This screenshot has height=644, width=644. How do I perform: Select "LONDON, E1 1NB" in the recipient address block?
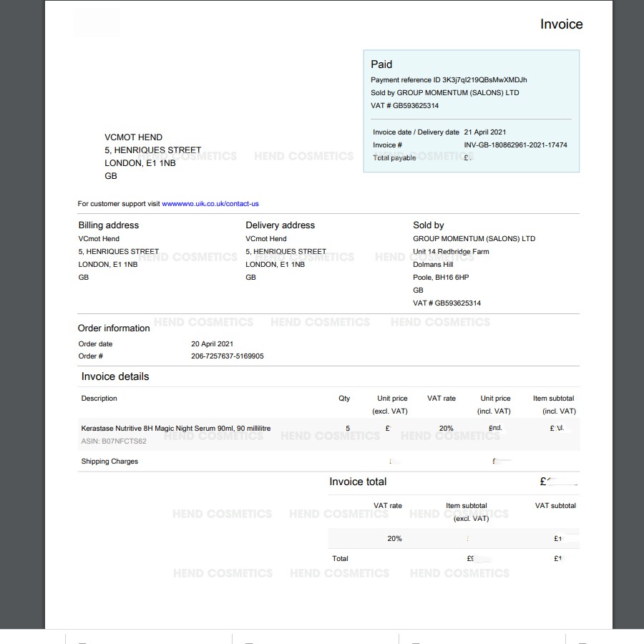(140, 163)
